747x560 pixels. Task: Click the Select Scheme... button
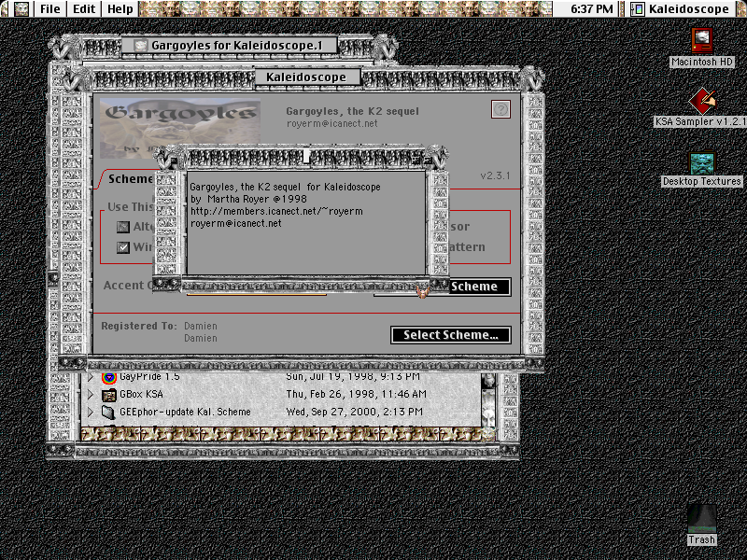tap(451, 335)
